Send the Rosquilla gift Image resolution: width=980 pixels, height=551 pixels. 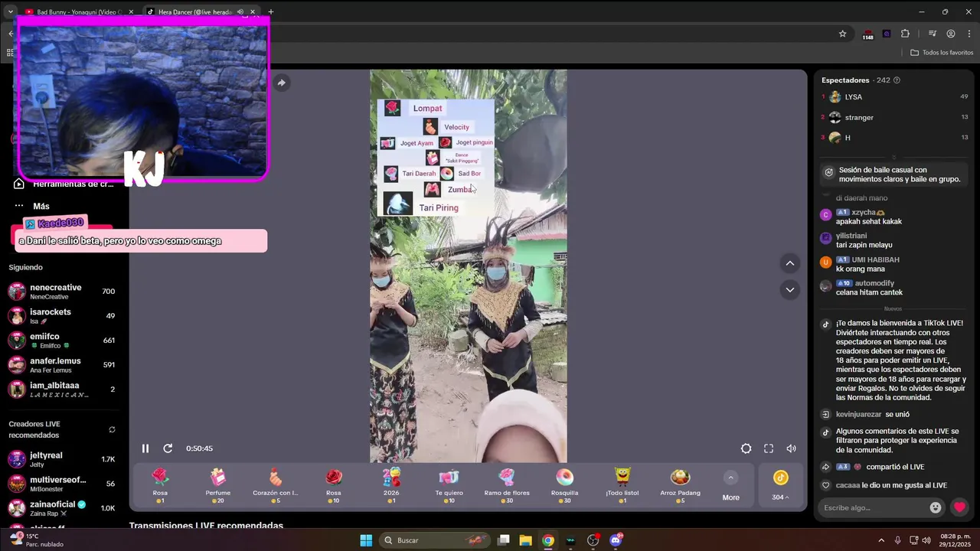click(564, 485)
